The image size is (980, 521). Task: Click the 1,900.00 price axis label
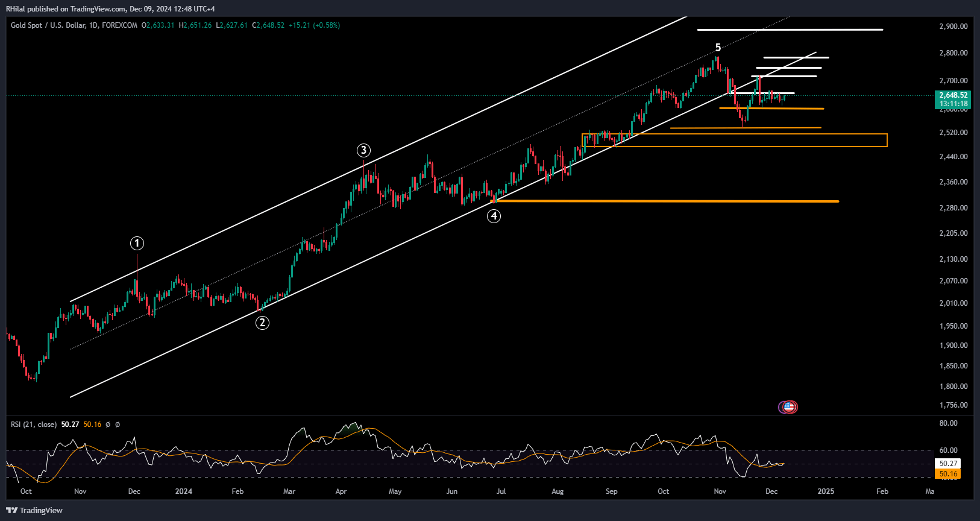953,346
